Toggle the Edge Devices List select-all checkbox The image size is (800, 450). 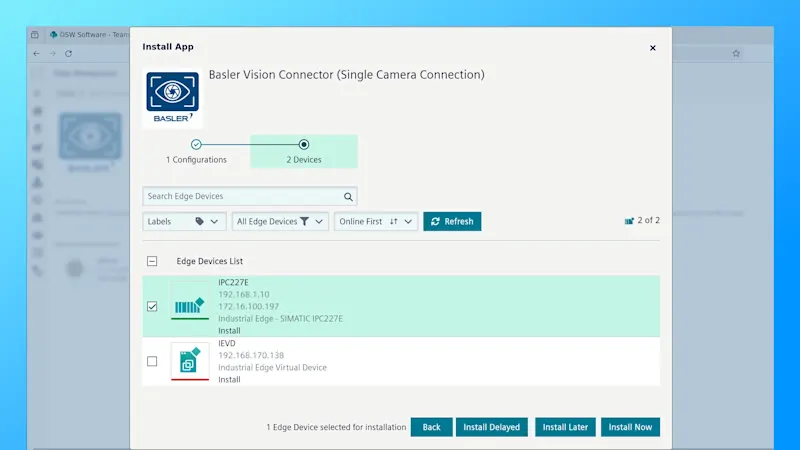click(152, 261)
